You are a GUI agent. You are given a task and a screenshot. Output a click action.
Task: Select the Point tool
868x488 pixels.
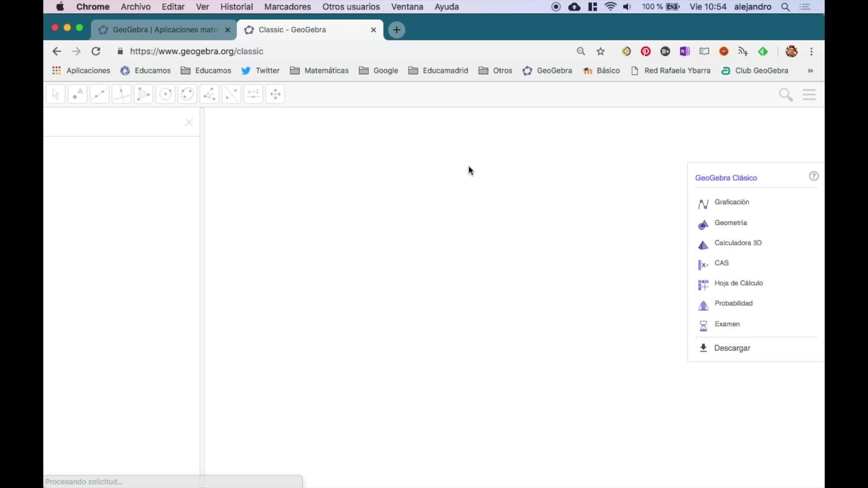[77, 94]
